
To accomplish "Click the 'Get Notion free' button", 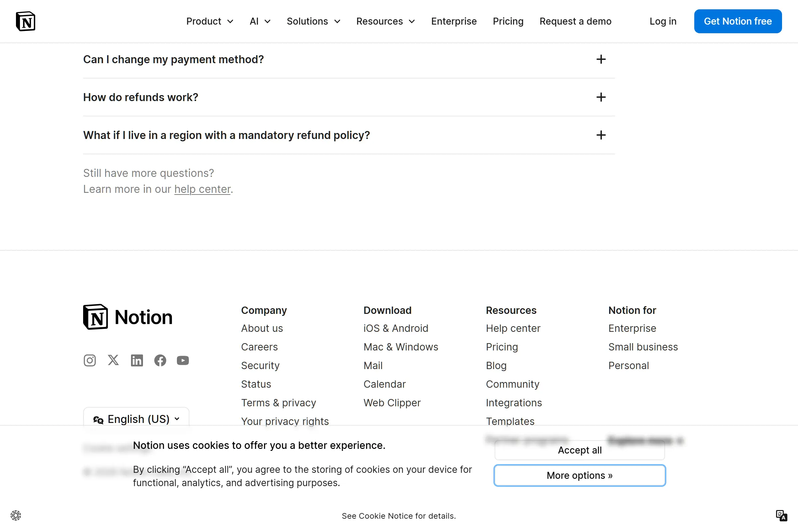I will pyautogui.click(x=737, y=21).
